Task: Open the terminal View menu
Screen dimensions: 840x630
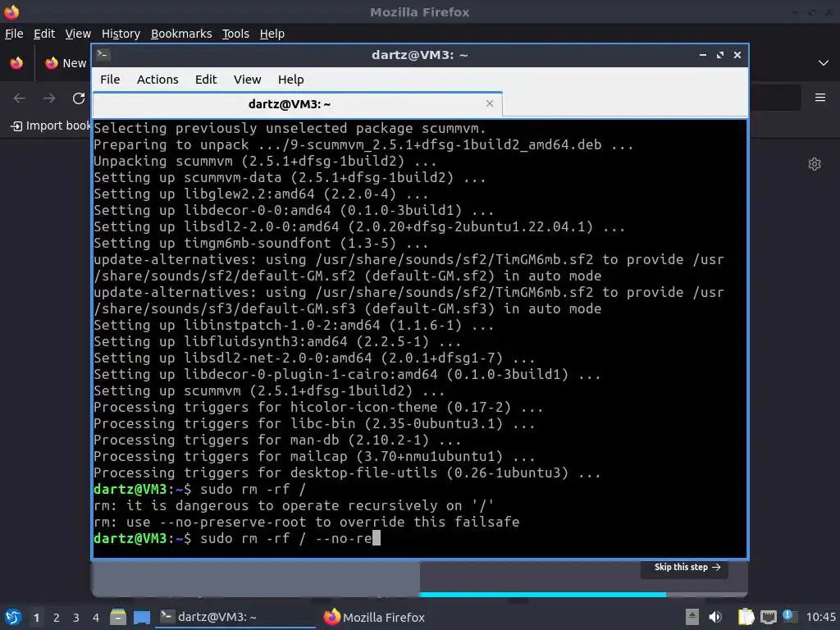Action: (247, 80)
